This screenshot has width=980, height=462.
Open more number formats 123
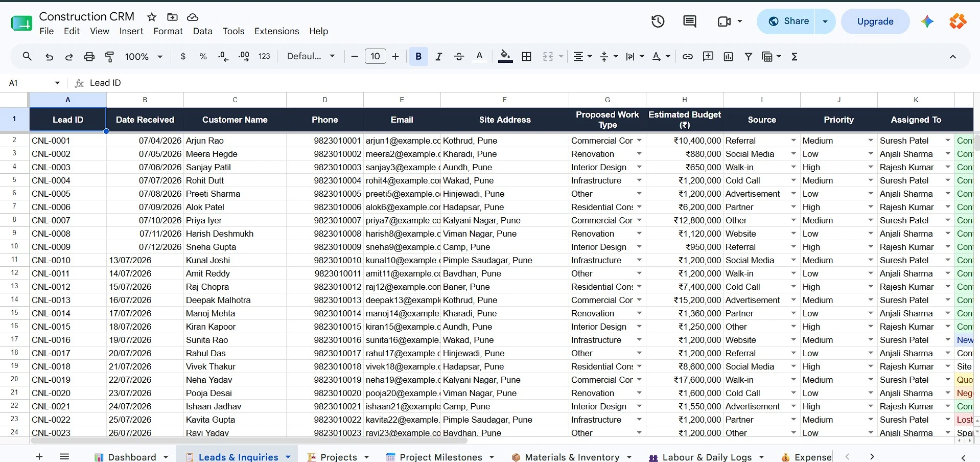click(x=264, y=57)
